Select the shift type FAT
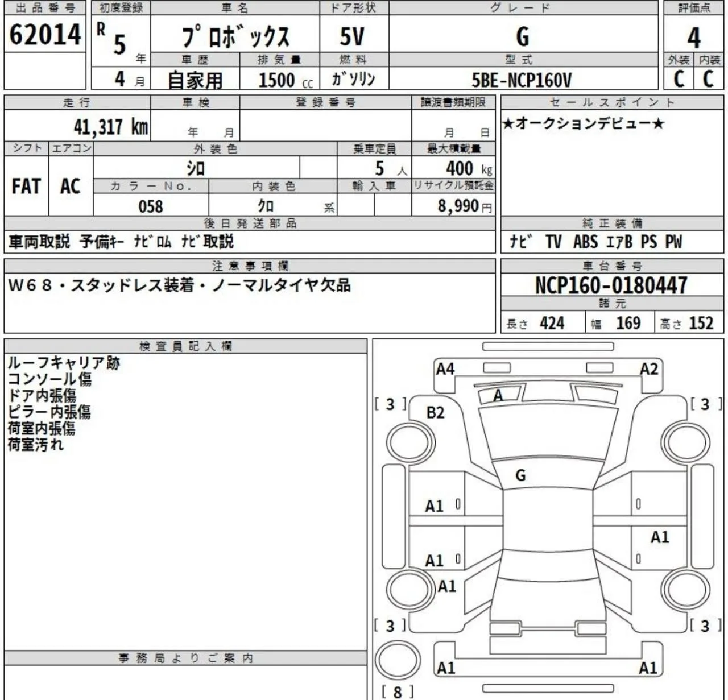Image resolution: width=728 pixels, height=700 pixels. pos(26,186)
